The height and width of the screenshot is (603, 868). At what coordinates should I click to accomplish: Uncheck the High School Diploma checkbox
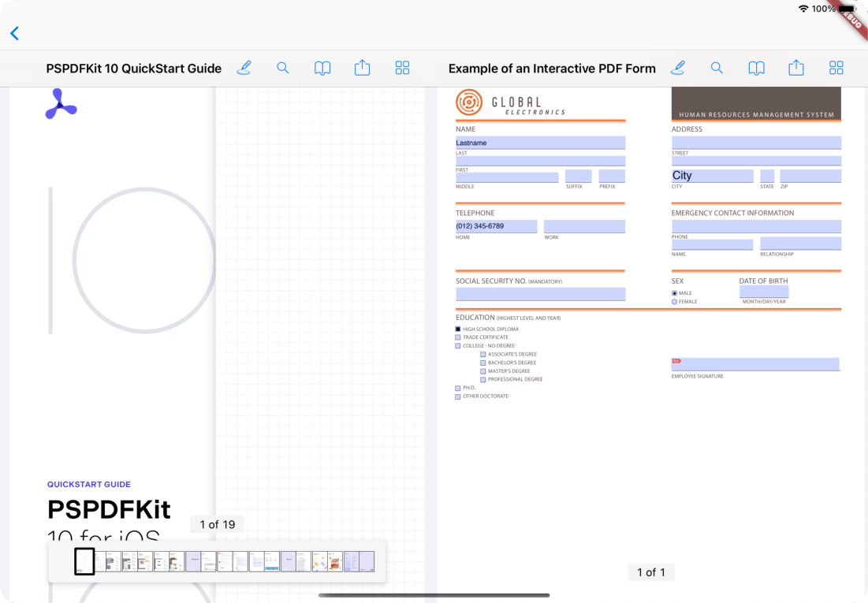point(458,329)
